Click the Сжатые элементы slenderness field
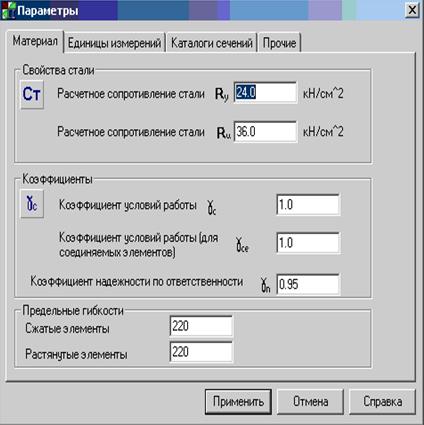The width and height of the screenshot is (424, 425). [201, 326]
